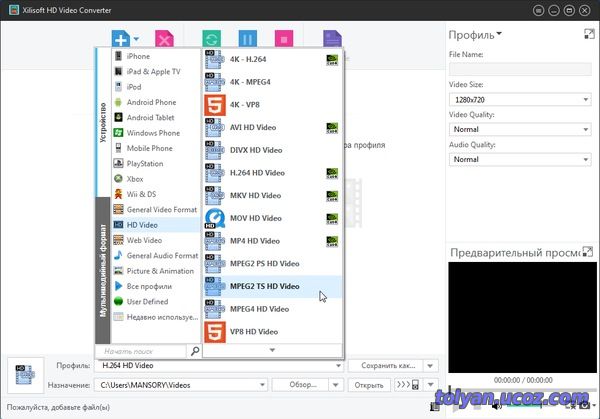
Task: Choose Android Phone category
Action: pos(156,102)
